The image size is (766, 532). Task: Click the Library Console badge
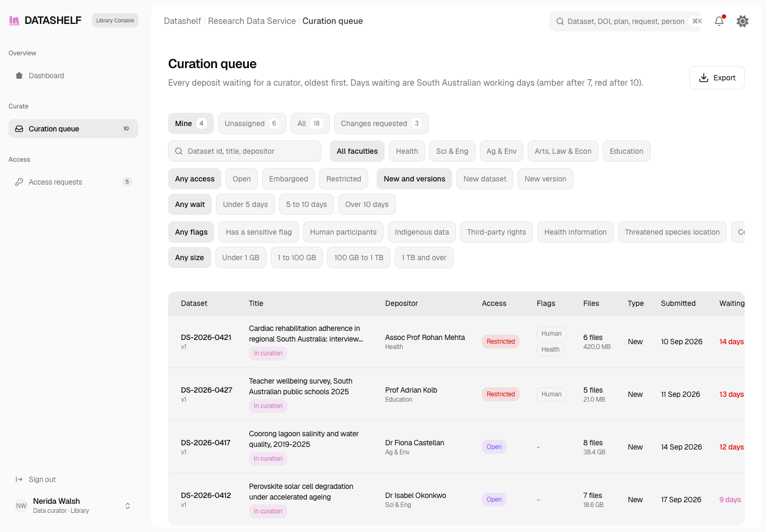click(x=115, y=21)
